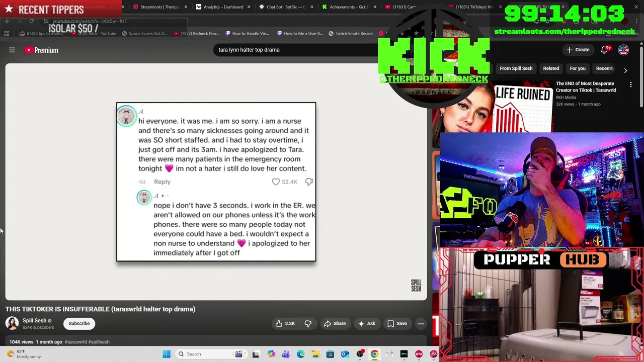Switch to Streamloots browser tab
The width and height of the screenshot is (644, 362).
[158, 7]
